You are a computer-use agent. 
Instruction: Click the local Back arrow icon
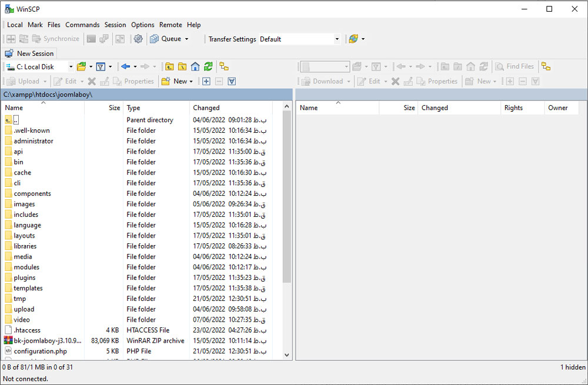[x=125, y=66]
